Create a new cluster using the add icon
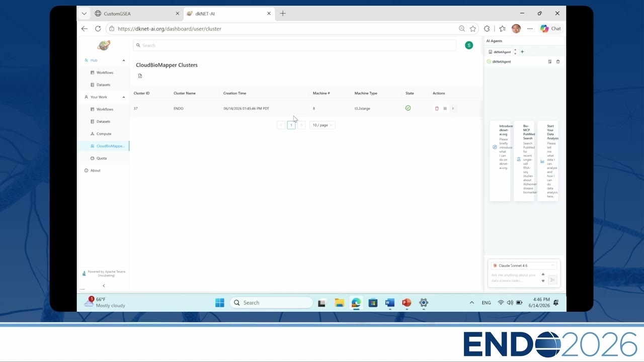644x362 pixels. click(140, 76)
